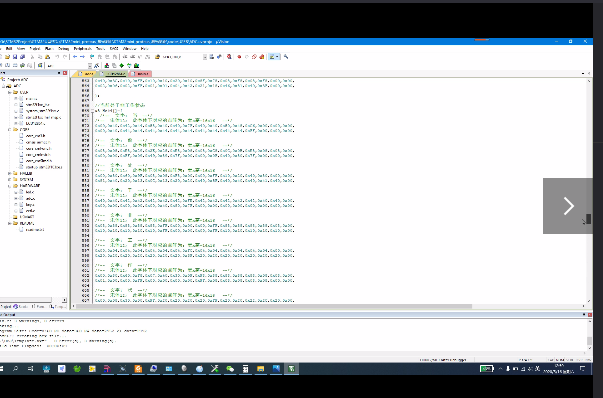Viewport: 603px width, 398px height.
Task: Pin the Project panel with pushpin
Action: coord(59,73)
